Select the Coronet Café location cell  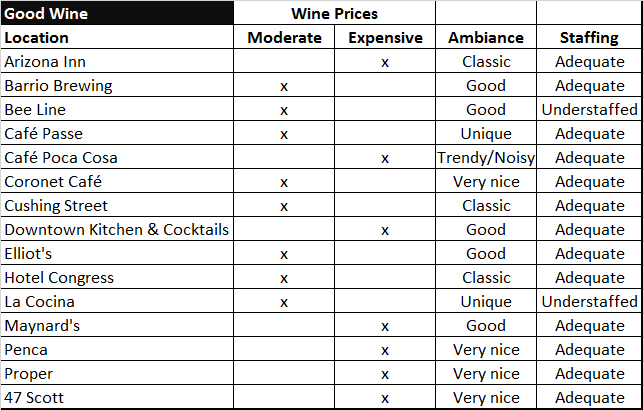117,182
